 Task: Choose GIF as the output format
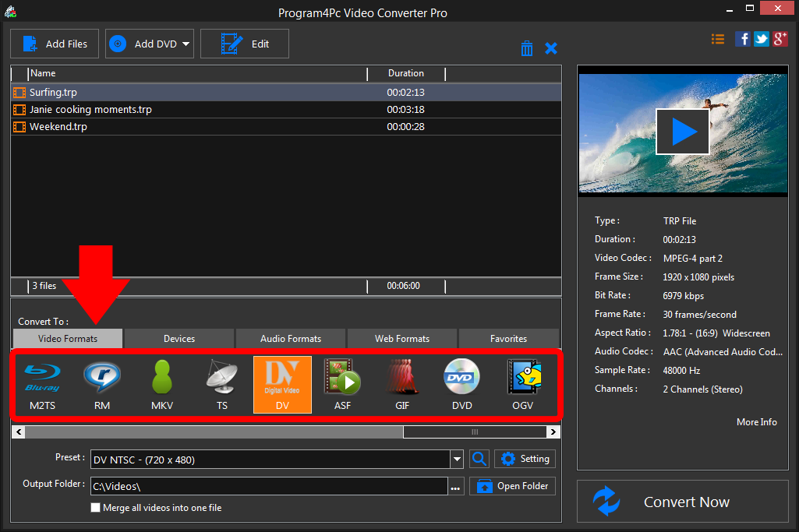coord(402,384)
